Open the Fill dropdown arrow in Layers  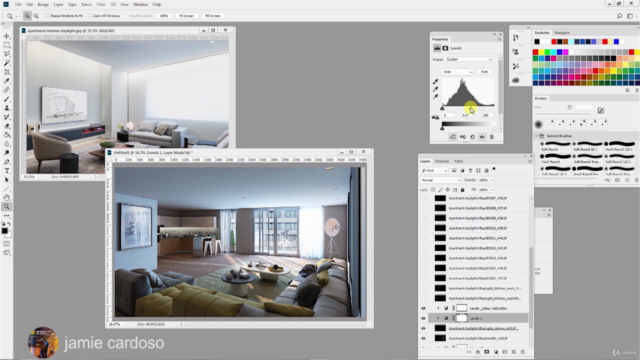pos(492,190)
